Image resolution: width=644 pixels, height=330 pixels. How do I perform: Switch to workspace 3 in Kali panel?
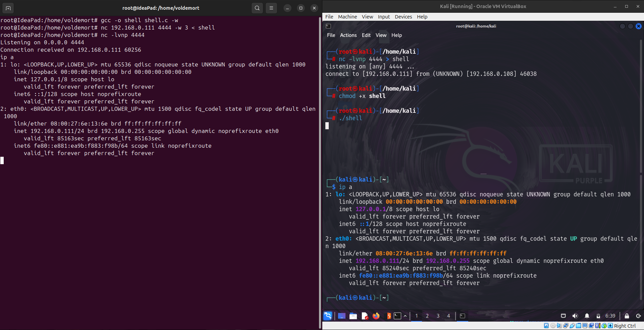pyautogui.click(x=438, y=316)
